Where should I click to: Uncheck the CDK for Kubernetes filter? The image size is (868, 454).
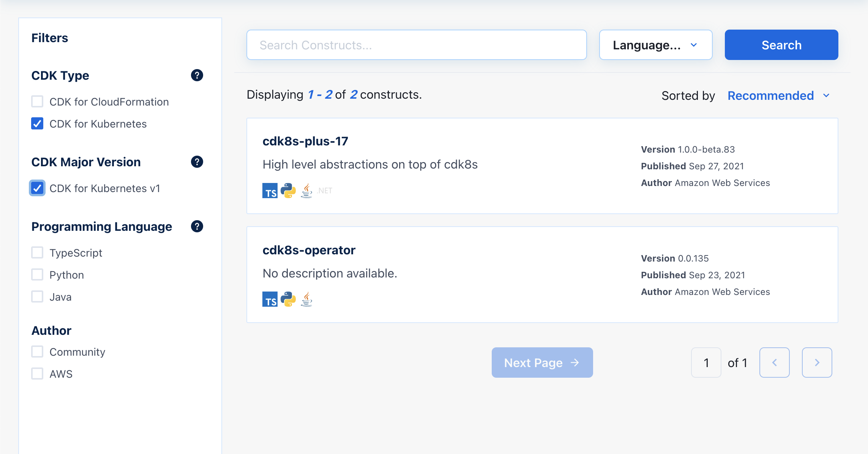pos(37,123)
